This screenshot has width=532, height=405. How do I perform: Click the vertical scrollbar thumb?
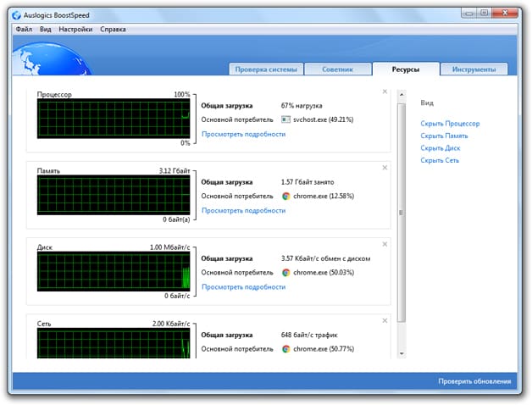pyautogui.click(x=402, y=213)
